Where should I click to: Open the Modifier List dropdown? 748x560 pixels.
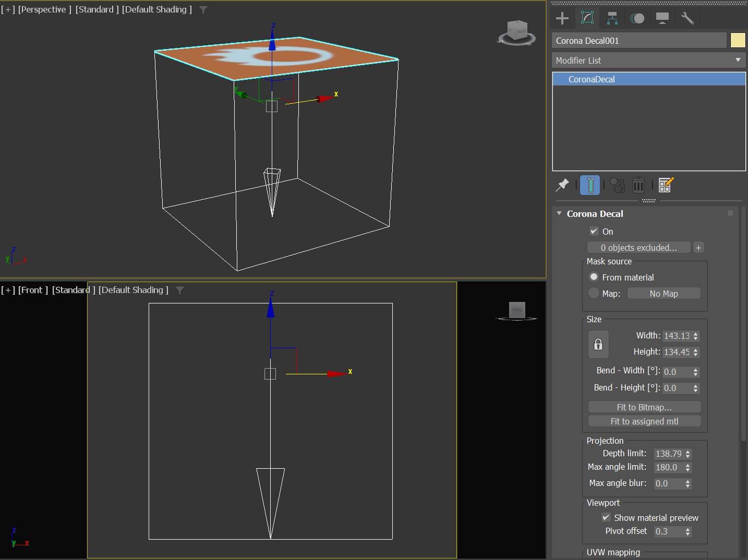pos(648,60)
